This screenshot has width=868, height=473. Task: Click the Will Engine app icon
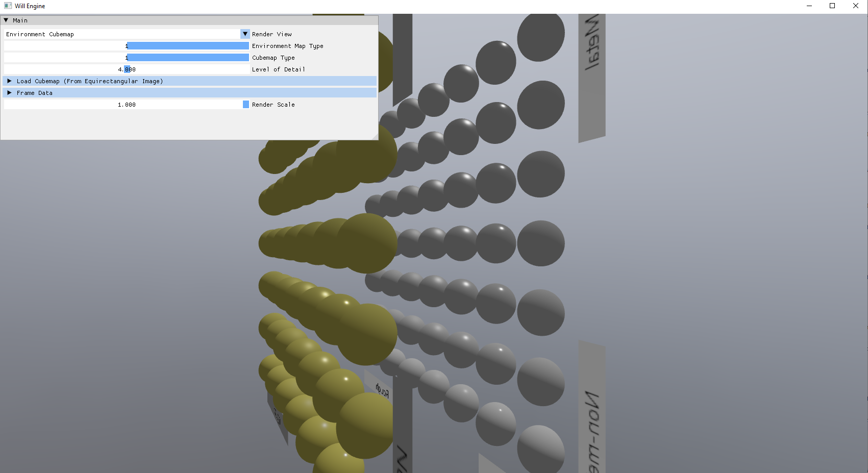(8, 6)
